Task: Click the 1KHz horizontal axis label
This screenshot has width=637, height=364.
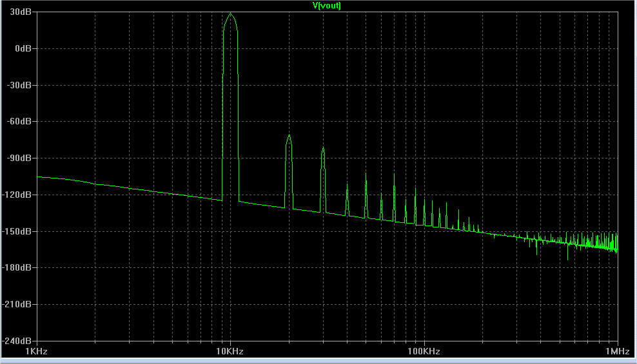Action: point(37,351)
